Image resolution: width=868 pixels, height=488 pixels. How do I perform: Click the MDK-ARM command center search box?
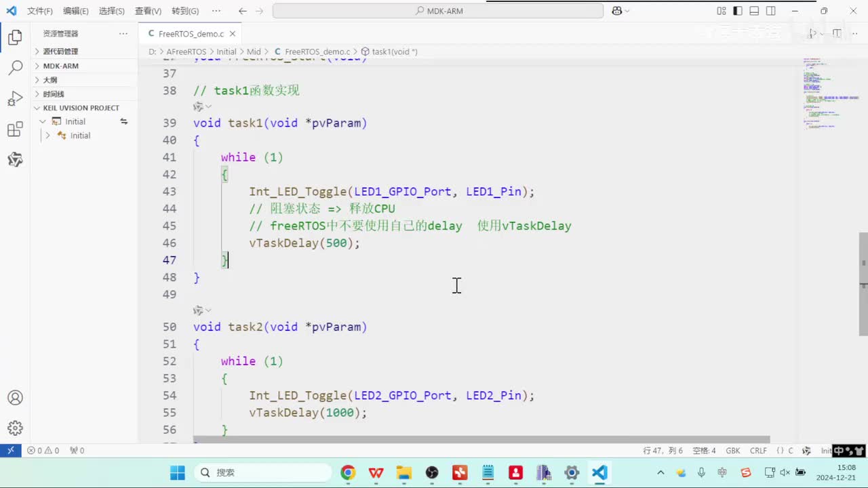coord(438,11)
